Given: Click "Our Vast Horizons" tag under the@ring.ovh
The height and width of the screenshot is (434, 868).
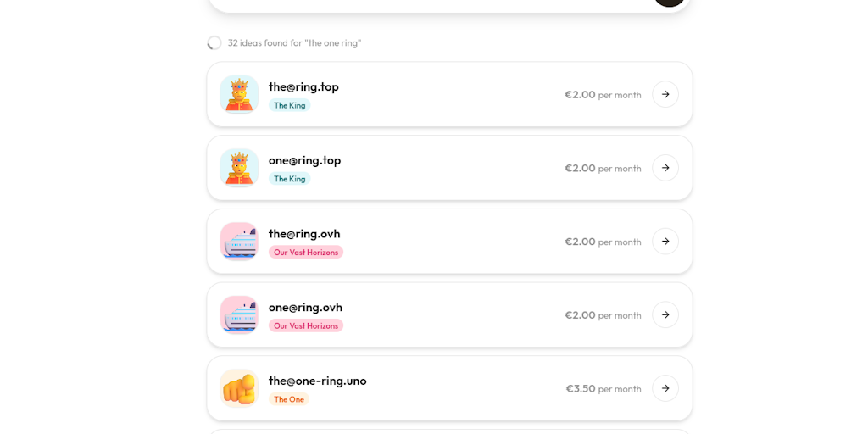Looking at the screenshot, I should click(x=305, y=252).
